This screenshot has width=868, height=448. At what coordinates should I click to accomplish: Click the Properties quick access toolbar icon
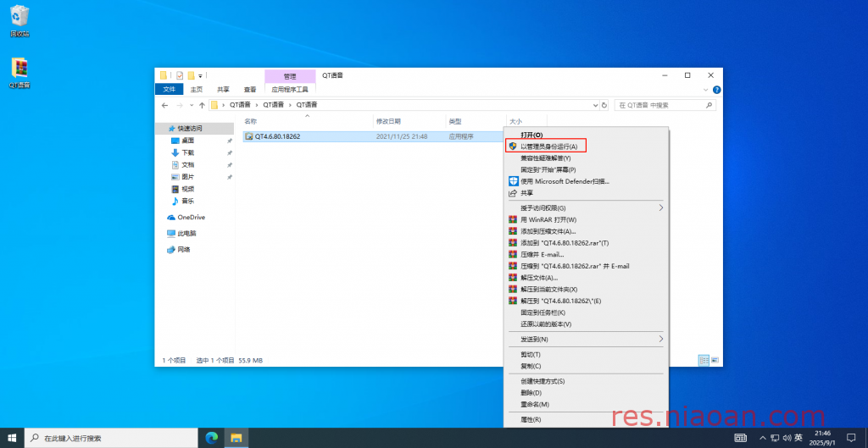coord(180,75)
